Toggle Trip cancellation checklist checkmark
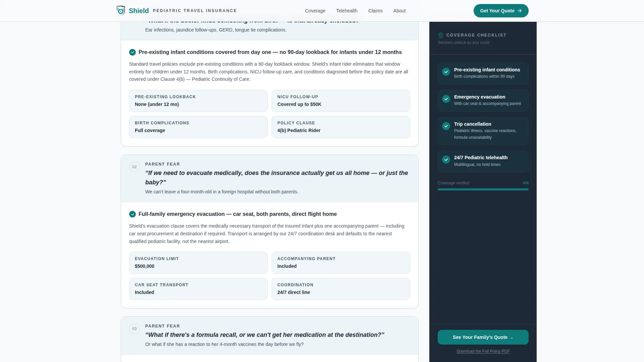This screenshot has width=644, height=362. [x=446, y=126]
